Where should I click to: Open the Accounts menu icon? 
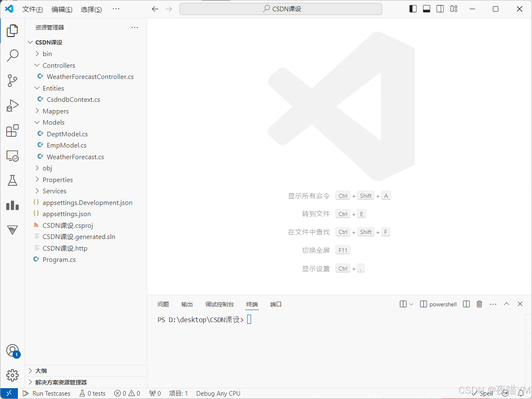[12, 351]
